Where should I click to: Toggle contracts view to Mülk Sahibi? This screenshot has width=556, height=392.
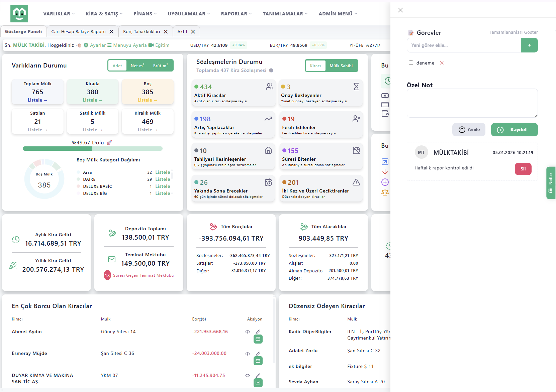click(341, 66)
